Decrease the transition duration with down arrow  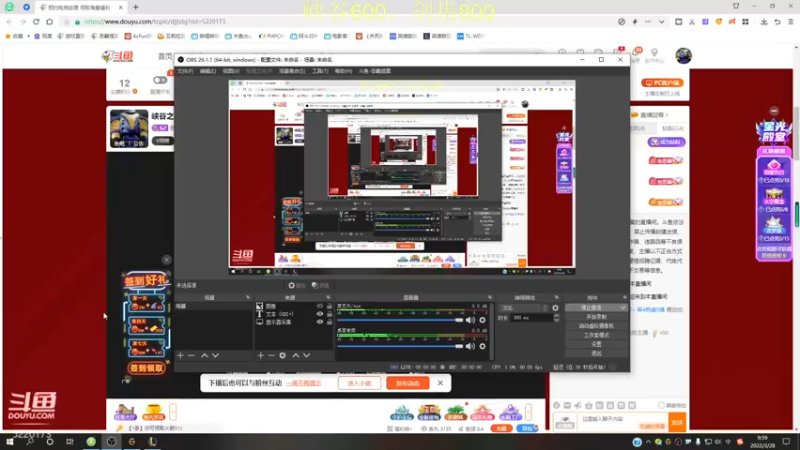pos(557,320)
